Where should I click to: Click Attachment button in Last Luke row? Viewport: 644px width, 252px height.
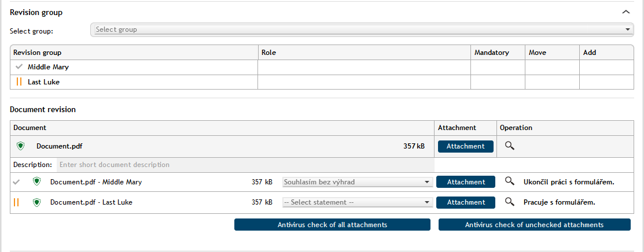coord(465,202)
